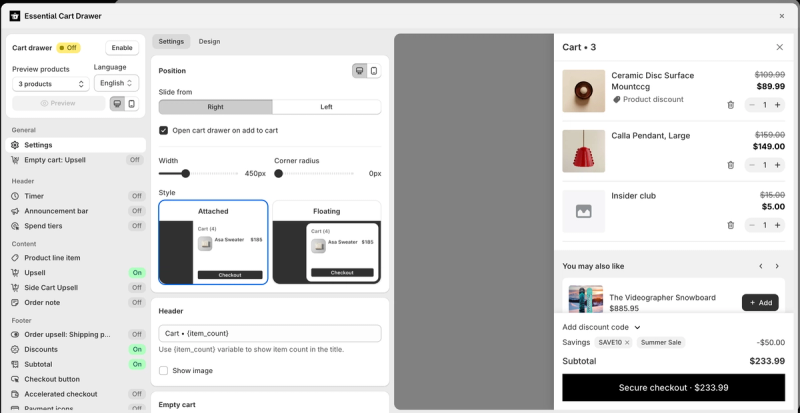Check Open cart drawer on add to cart
800x413 pixels.
click(163, 131)
